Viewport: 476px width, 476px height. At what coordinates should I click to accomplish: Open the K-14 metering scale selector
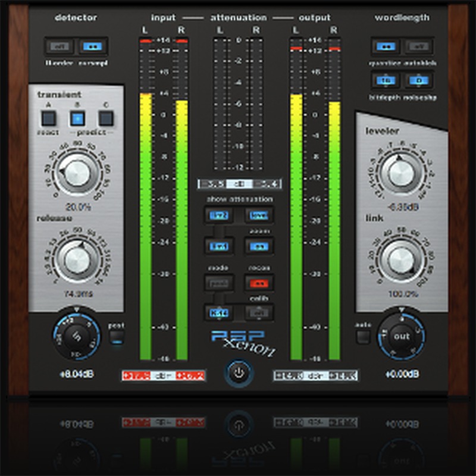[219, 313]
